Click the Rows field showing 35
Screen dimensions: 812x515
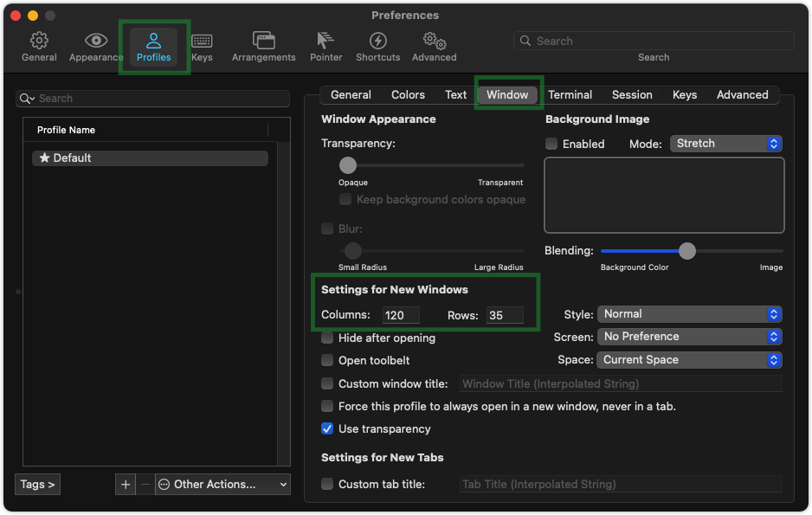(505, 315)
